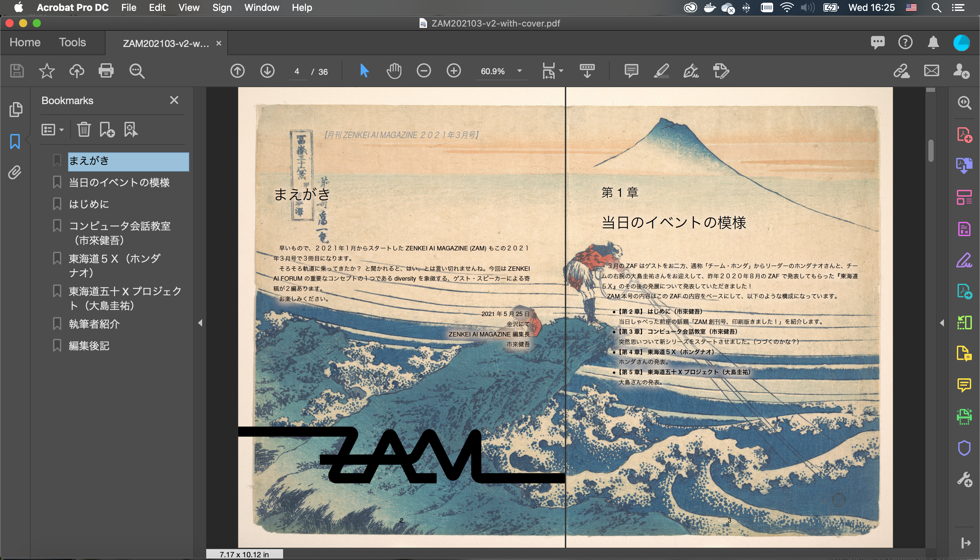Choose the Selection arrow tool
Viewport: 980px width, 560px height.
click(x=364, y=71)
